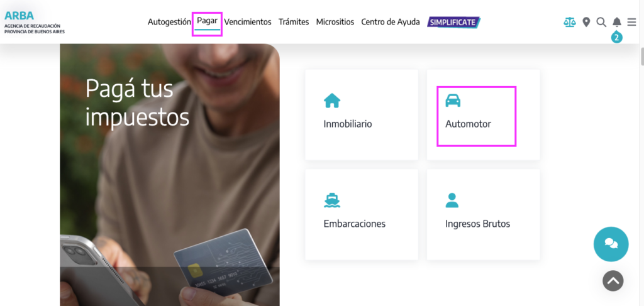Viewport: 644px width, 306px height.
Task: Select the Pagar menu item
Action: point(208,21)
